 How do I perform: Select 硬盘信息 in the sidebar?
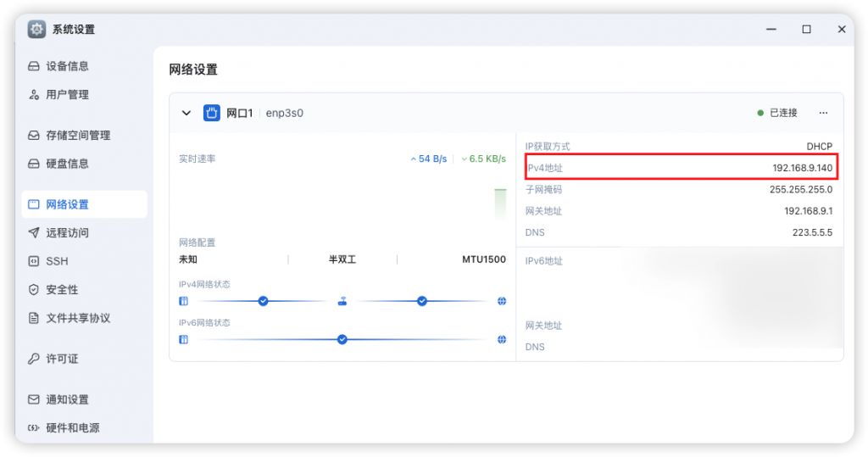(67, 164)
